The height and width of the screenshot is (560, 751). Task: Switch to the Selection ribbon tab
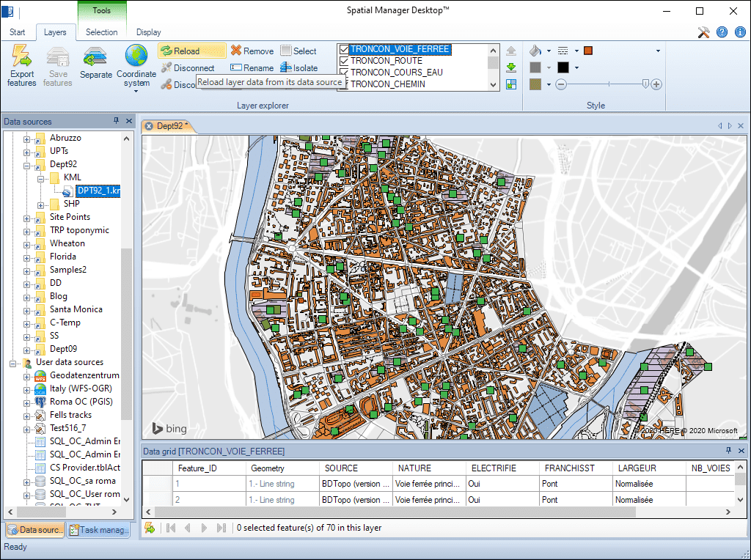pyautogui.click(x=101, y=32)
